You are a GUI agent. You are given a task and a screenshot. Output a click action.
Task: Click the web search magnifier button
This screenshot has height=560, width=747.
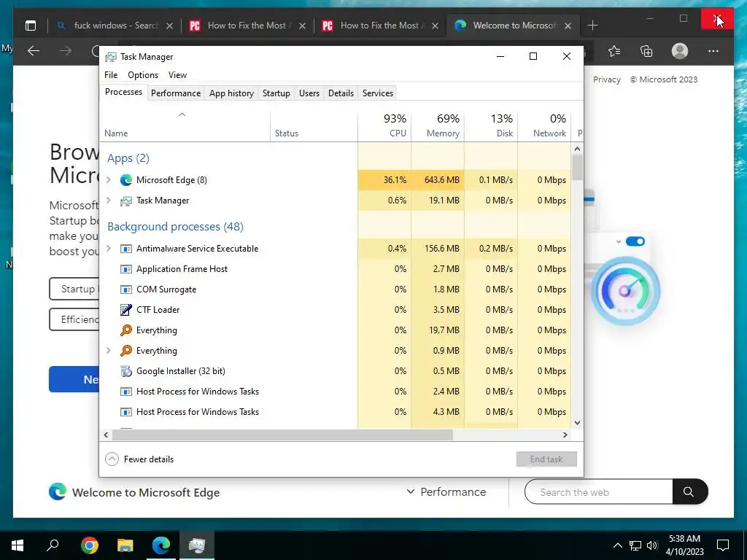click(x=689, y=491)
